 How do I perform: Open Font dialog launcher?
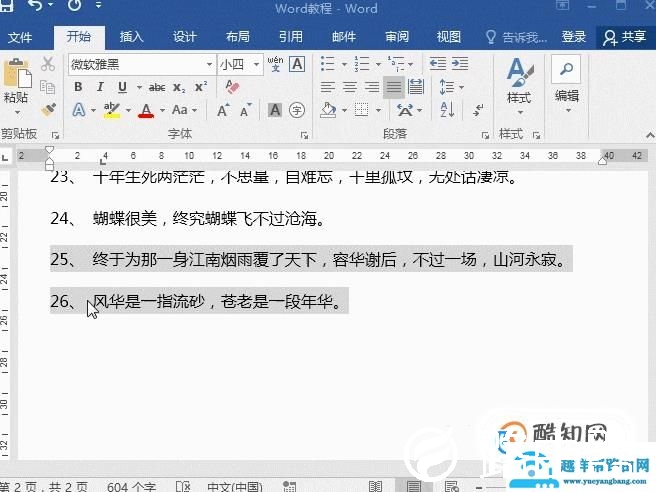(304, 136)
